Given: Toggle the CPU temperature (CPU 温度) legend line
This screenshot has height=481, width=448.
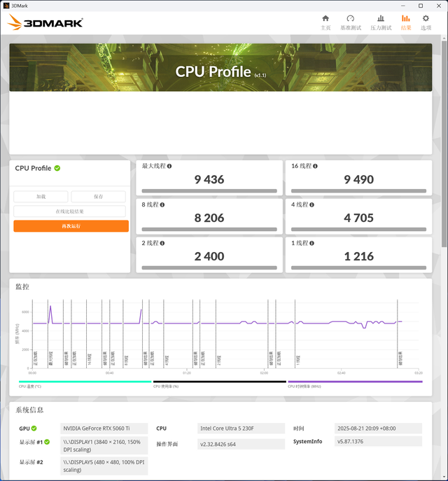Looking at the screenshot, I should (x=85, y=382).
